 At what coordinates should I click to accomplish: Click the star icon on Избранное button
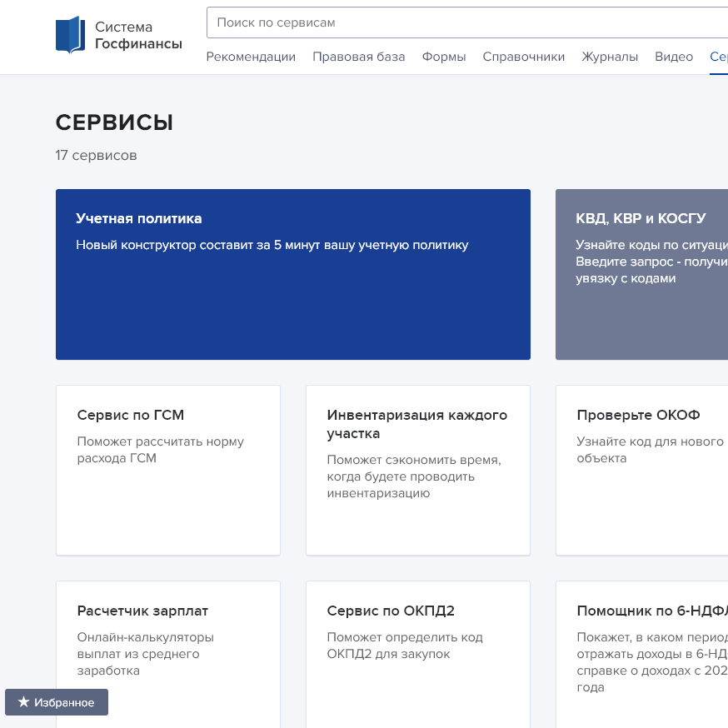23,701
